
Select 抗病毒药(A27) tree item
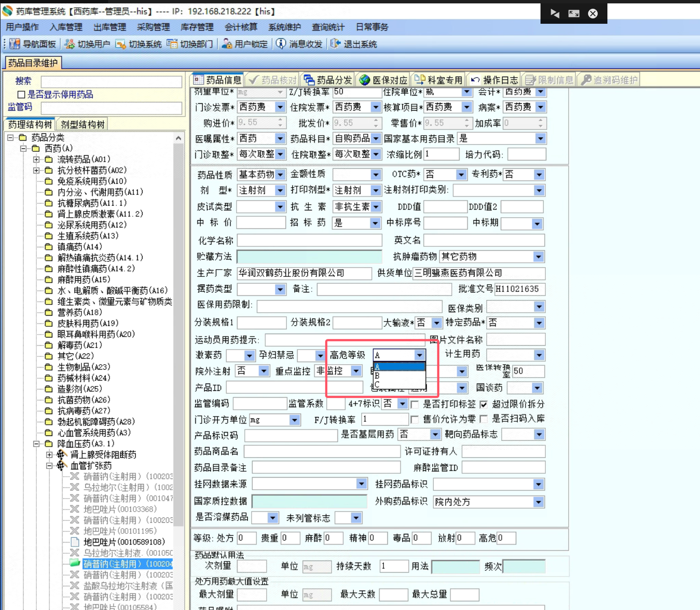point(84,411)
